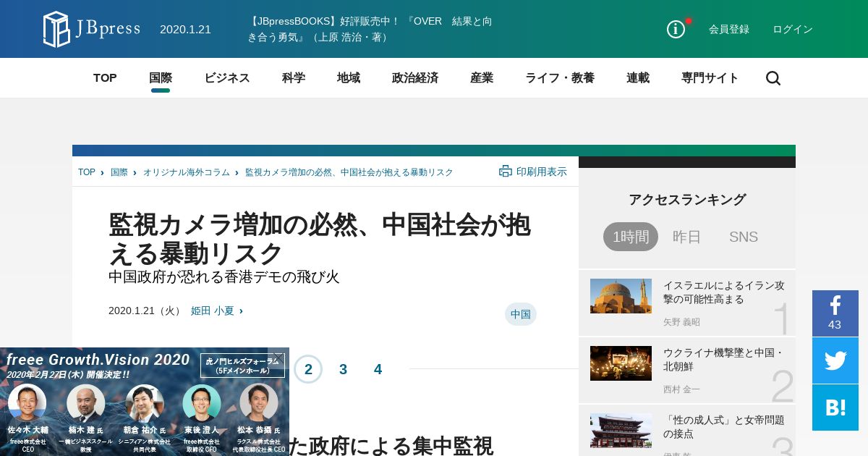The width and height of the screenshot is (868, 456).
Task: Select 政治経済 in navigation bar
Action: [415, 78]
